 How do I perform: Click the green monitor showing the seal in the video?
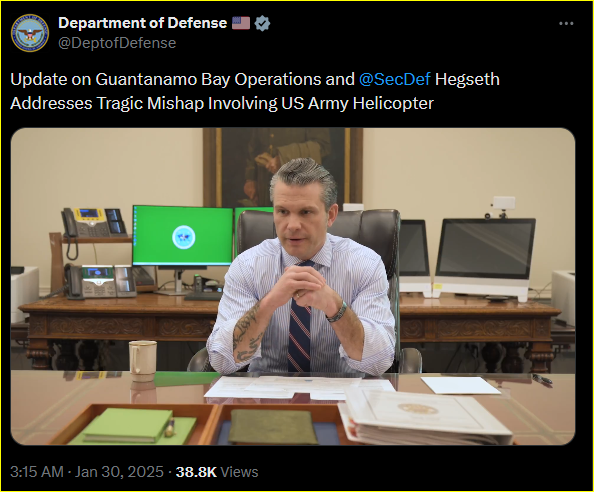tap(183, 236)
